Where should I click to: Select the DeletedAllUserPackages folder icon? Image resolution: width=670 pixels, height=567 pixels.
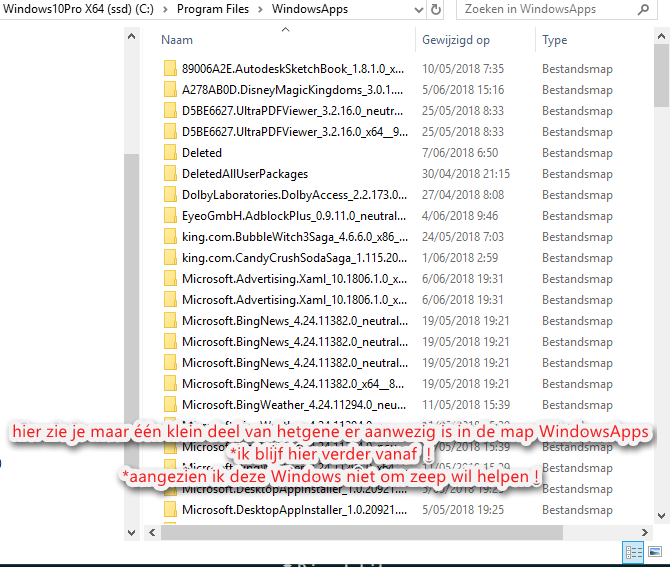coord(170,173)
